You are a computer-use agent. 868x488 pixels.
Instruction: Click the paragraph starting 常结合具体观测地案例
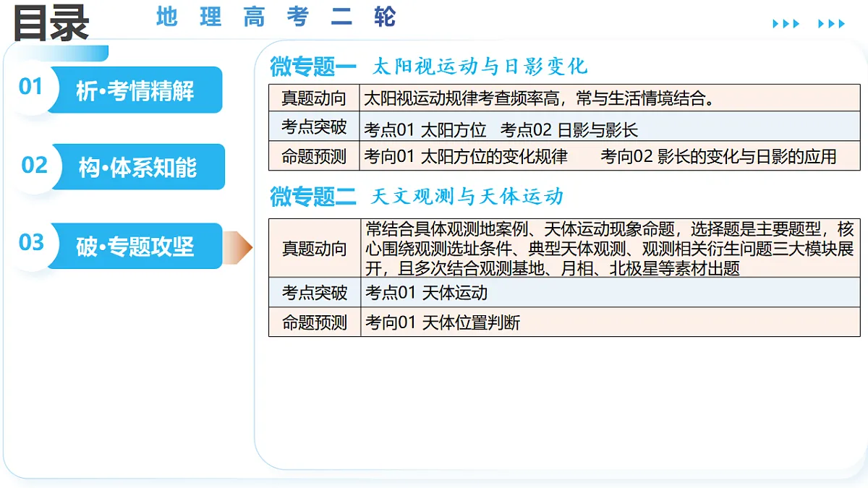(x=610, y=249)
